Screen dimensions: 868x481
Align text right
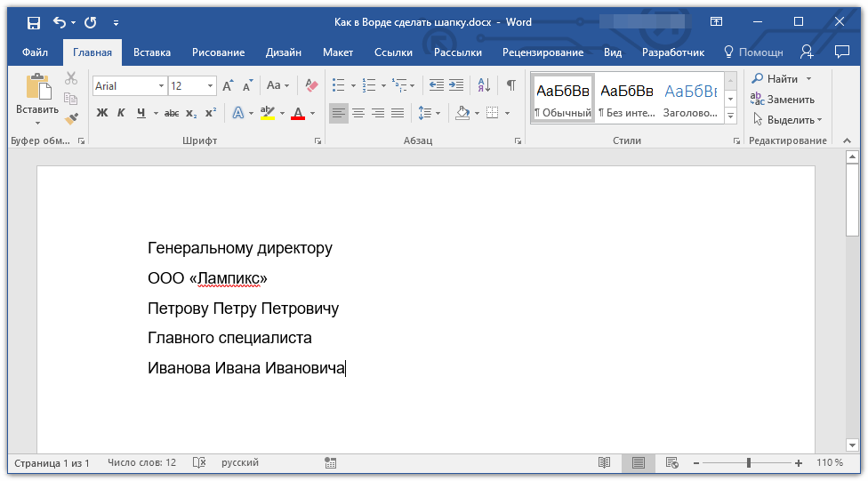[378, 114]
